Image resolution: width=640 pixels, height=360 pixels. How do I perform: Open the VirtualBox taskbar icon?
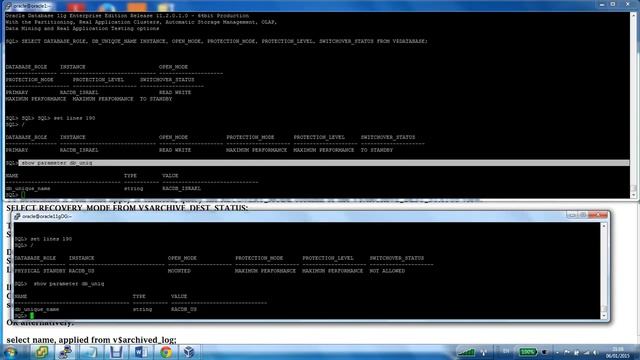tap(189, 352)
